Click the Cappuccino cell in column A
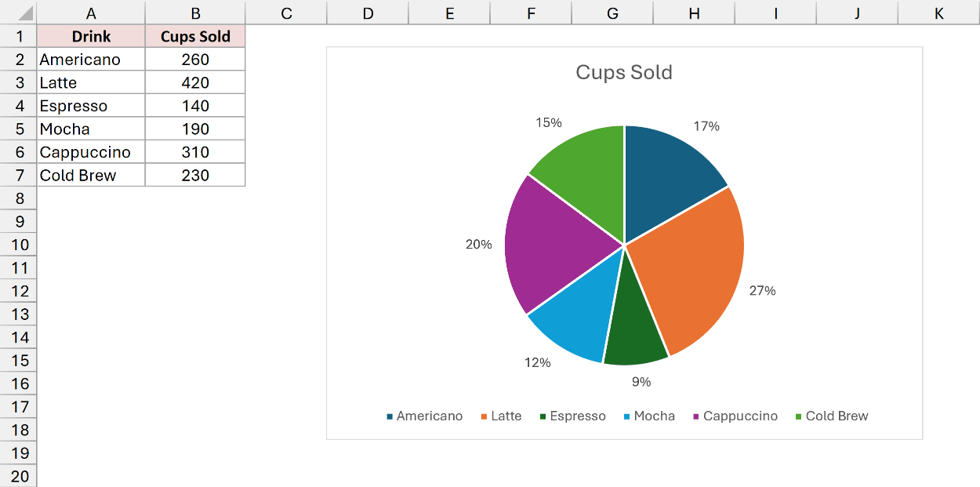This screenshot has width=980, height=487. (91, 152)
